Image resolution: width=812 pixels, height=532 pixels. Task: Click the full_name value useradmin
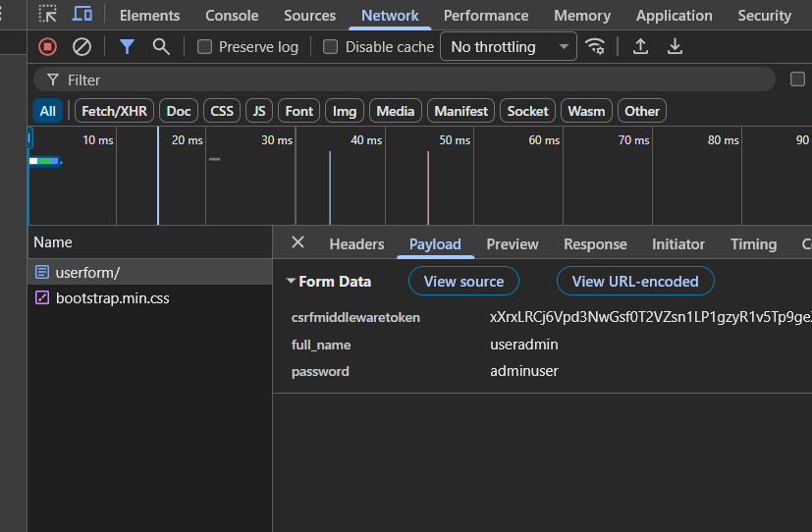point(524,345)
